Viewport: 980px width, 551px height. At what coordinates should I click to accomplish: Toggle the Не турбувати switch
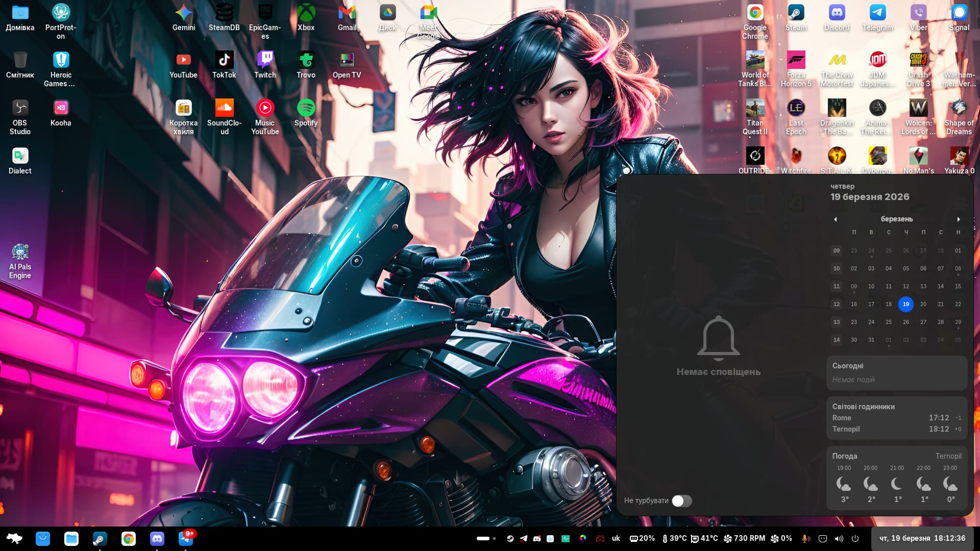[x=681, y=501]
